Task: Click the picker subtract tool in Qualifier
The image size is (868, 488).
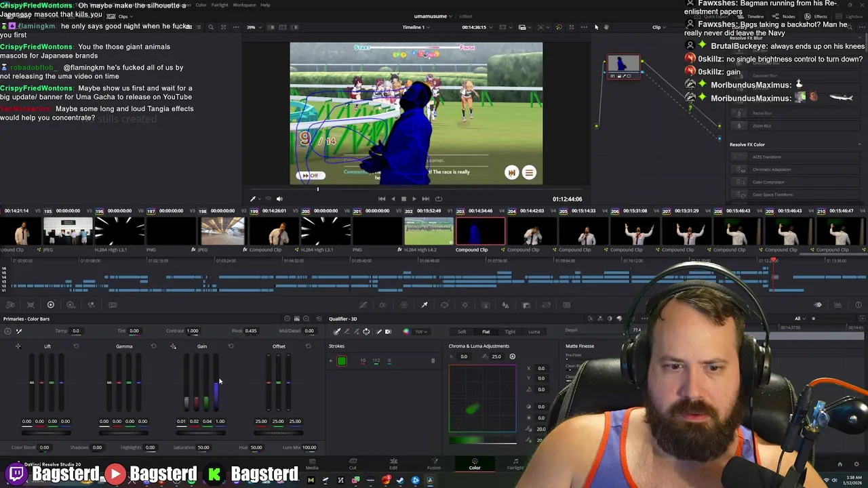Action: [347, 331]
